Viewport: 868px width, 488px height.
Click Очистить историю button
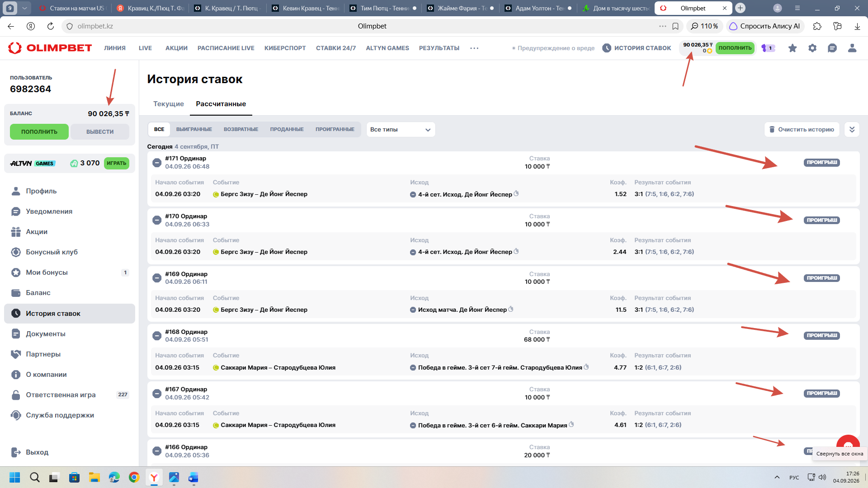[x=802, y=130]
